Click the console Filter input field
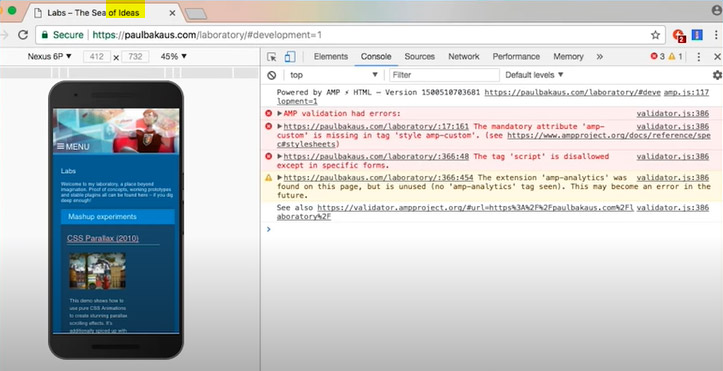 pyautogui.click(x=444, y=75)
